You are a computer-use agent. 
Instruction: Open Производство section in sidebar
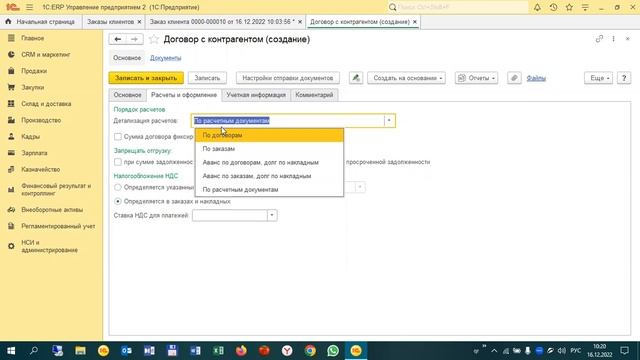[x=41, y=120]
